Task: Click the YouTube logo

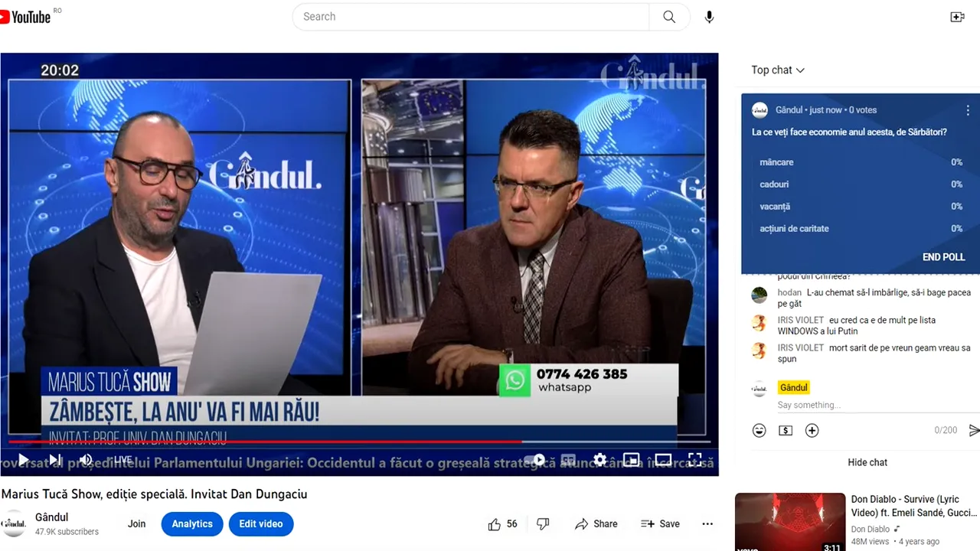Action: click(25, 16)
